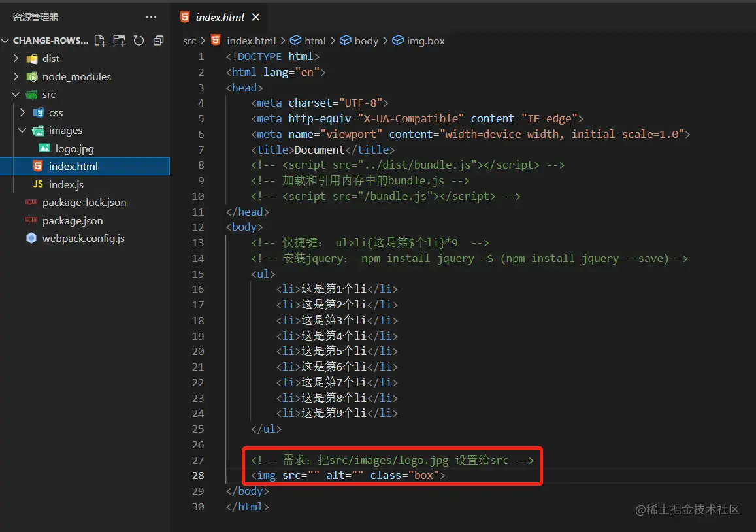Open webpack.config.js file
Viewport: 756px width, 532px height.
[85, 239]
